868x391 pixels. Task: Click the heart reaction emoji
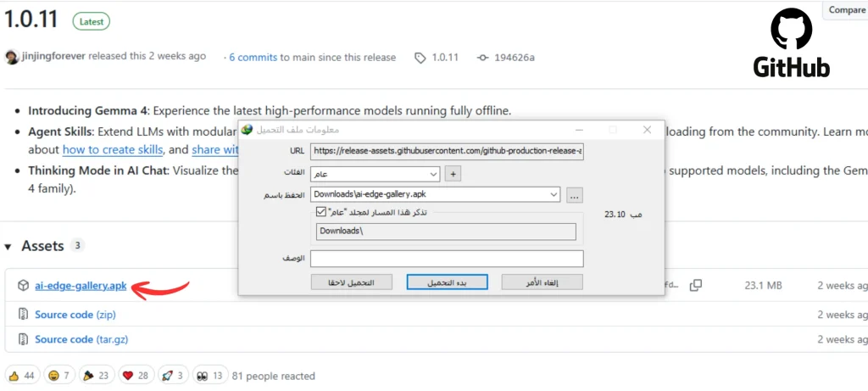pos(129,376)
